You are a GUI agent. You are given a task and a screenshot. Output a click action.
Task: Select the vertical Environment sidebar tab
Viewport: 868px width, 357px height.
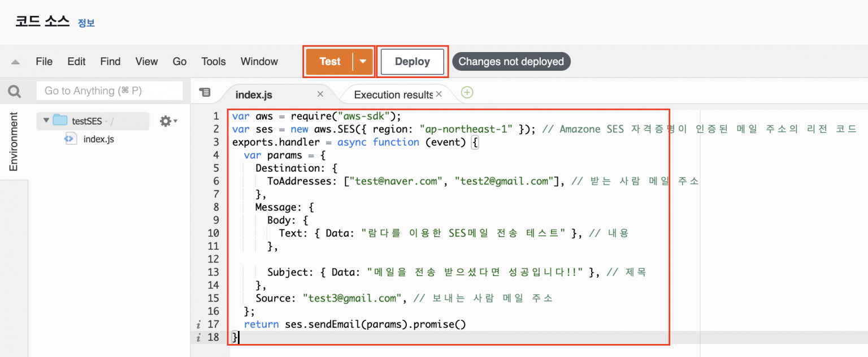[12, 141]
